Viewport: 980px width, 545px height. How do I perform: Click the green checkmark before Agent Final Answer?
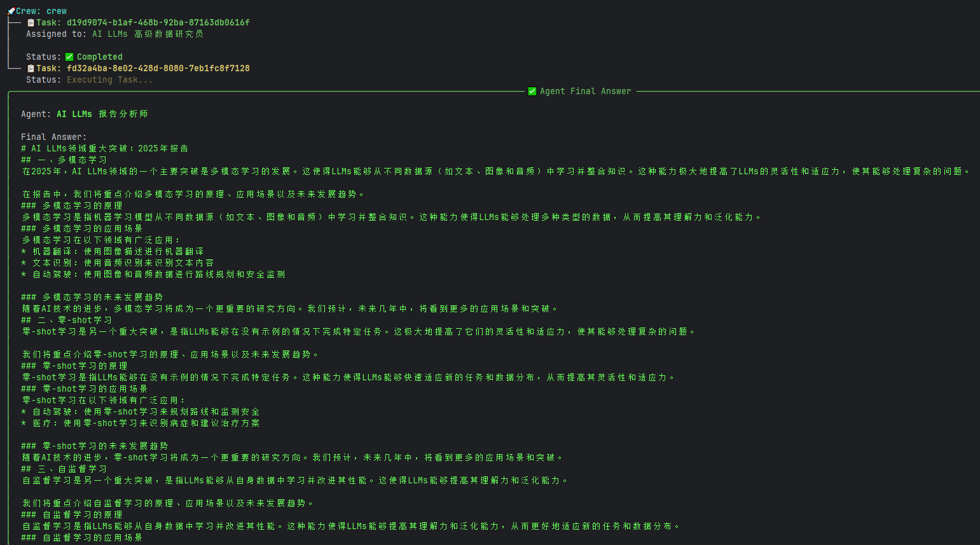(532, 91)
